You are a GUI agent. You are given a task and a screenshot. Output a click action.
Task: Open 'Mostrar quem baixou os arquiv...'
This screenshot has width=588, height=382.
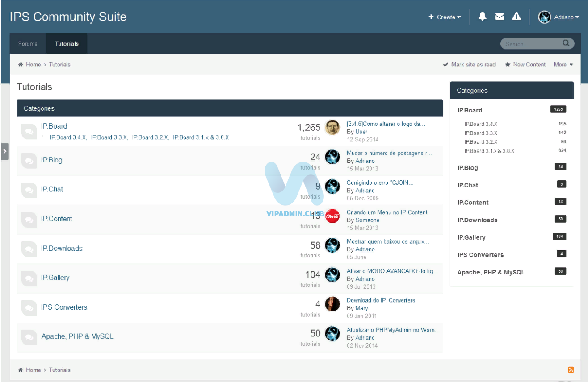(388, 241)
